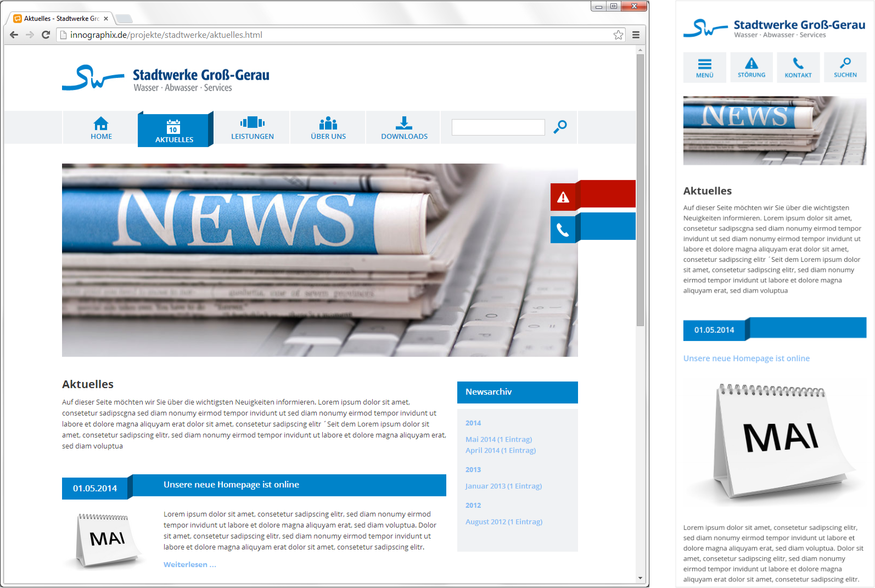Click the 01.05.2014 date label in desktop view
875x588 pixels.
(95, 488)
